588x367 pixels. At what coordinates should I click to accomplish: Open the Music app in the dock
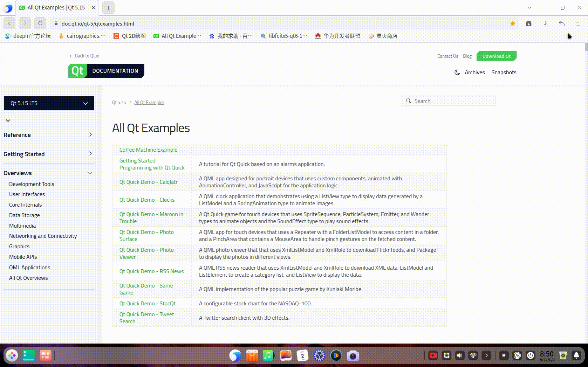click(268, 356)
